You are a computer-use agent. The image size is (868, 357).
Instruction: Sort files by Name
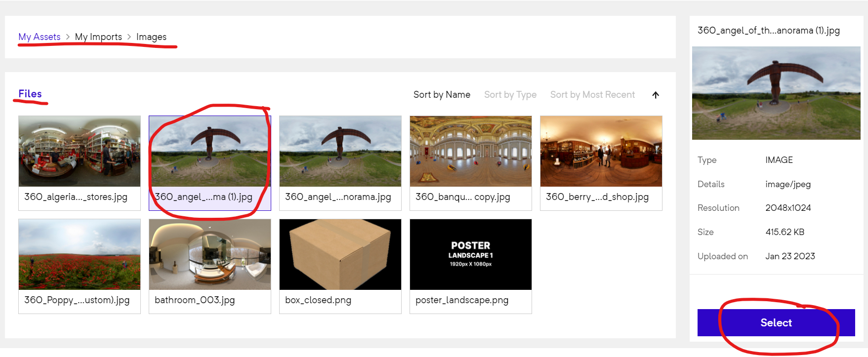pos(442,95)
